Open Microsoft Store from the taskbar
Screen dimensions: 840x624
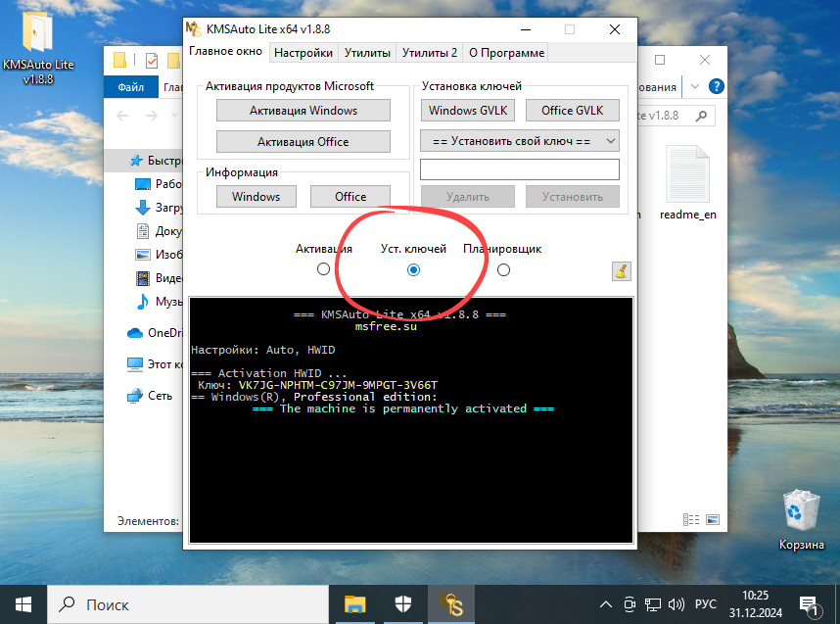[x=401, y=603]
